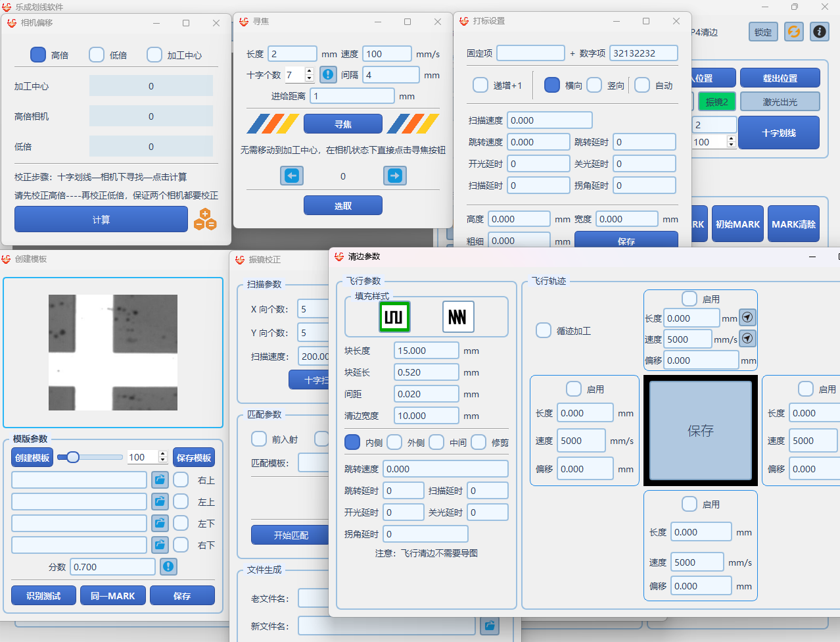840x642 pixels.
Task: Click the 十字划线 button in main window
Action: 779,132
